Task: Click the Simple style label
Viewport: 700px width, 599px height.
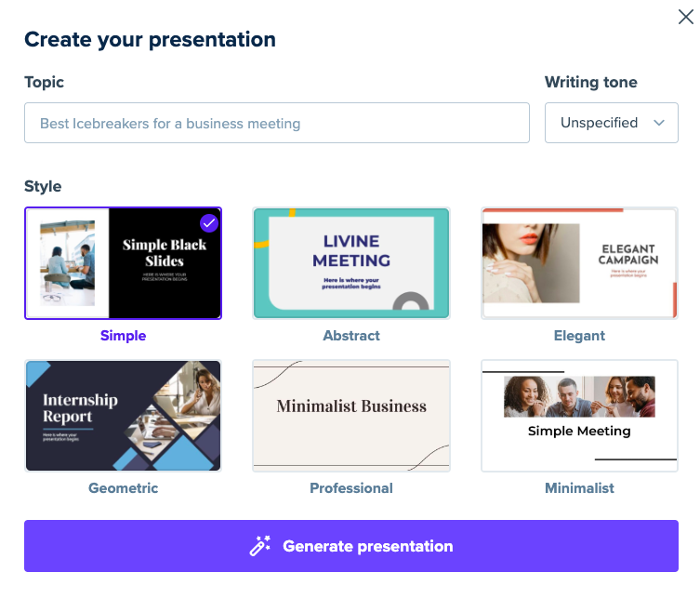Action: tap(124, 336)
